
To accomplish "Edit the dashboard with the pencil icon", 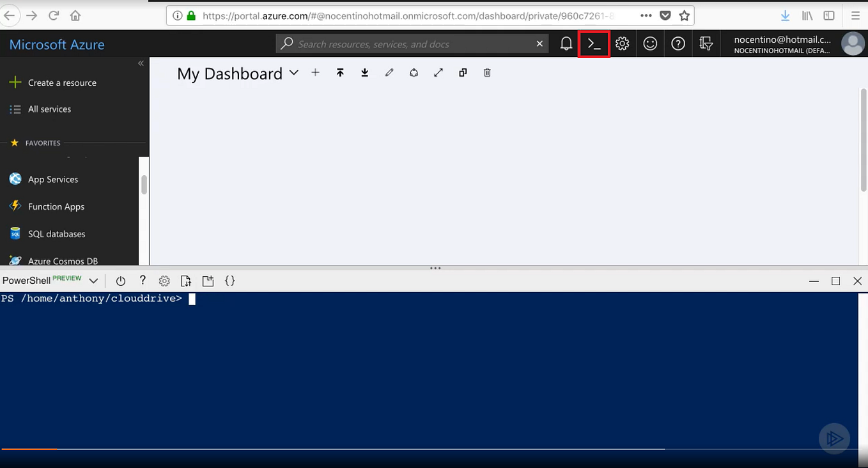I will tap(389, 72).
